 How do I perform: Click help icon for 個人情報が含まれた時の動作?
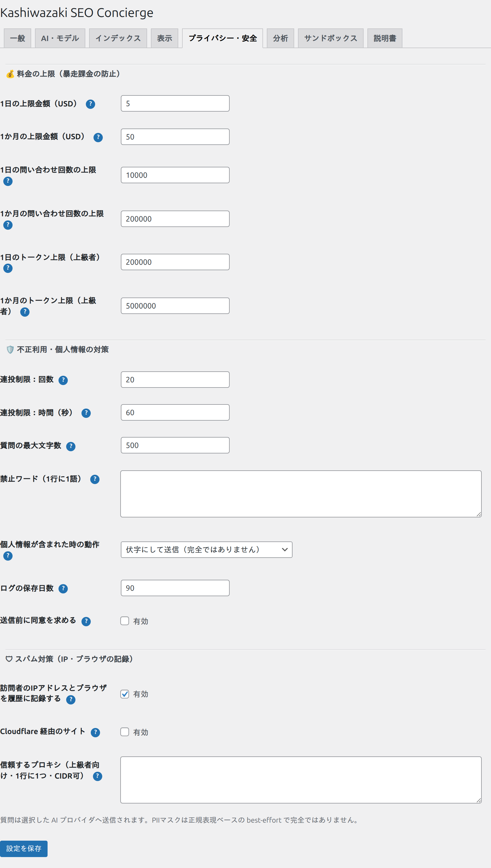click(8, 556)
